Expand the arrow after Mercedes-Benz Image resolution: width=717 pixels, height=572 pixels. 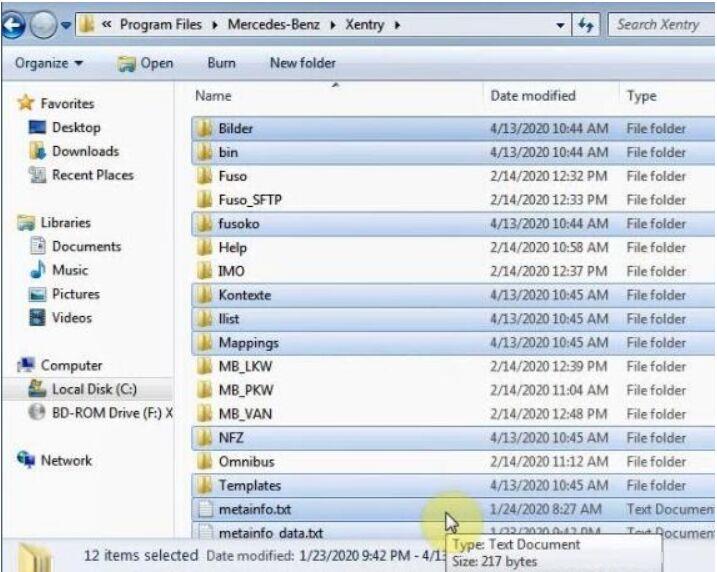(333, 25)
